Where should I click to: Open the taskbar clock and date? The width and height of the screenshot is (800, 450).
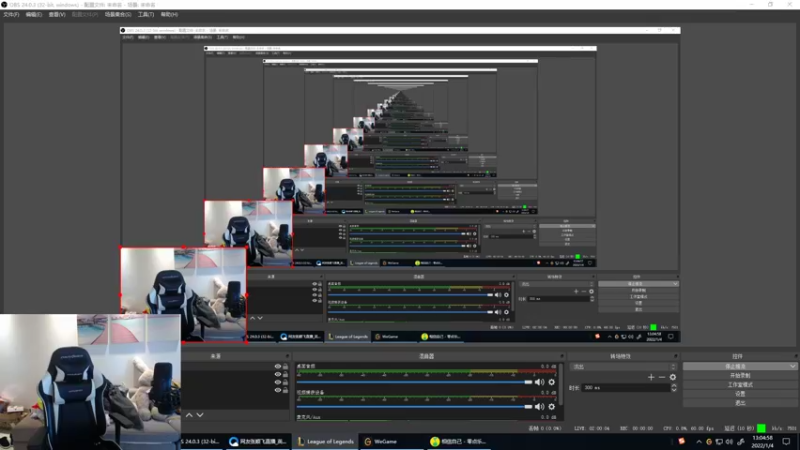[x=762, y=442]
